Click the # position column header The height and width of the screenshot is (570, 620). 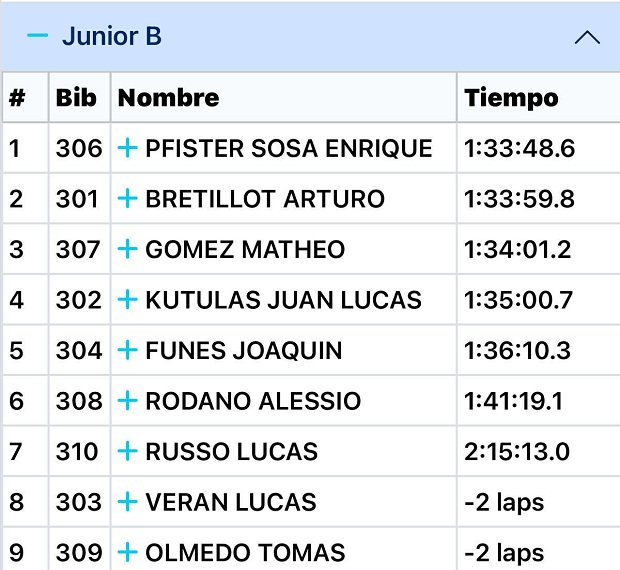click(x=17, y=98)
